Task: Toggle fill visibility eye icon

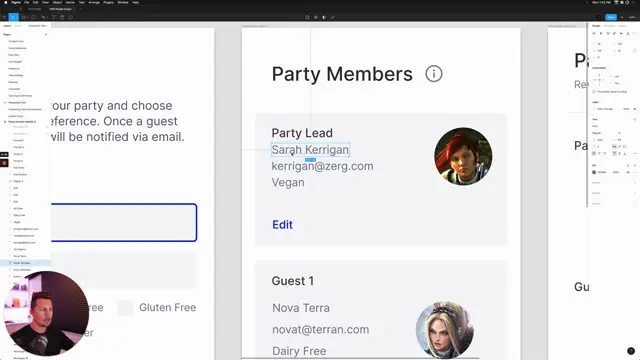Action: 628,172
